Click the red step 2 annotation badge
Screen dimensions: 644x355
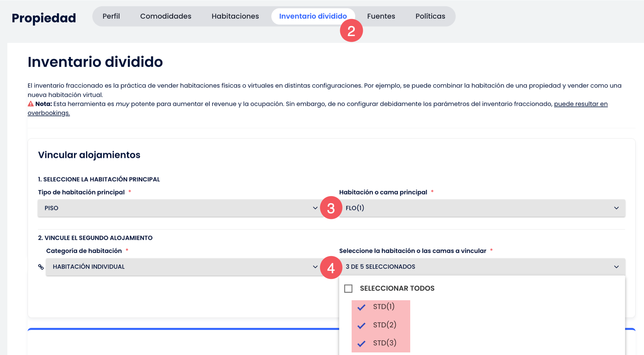coord(351,31)
